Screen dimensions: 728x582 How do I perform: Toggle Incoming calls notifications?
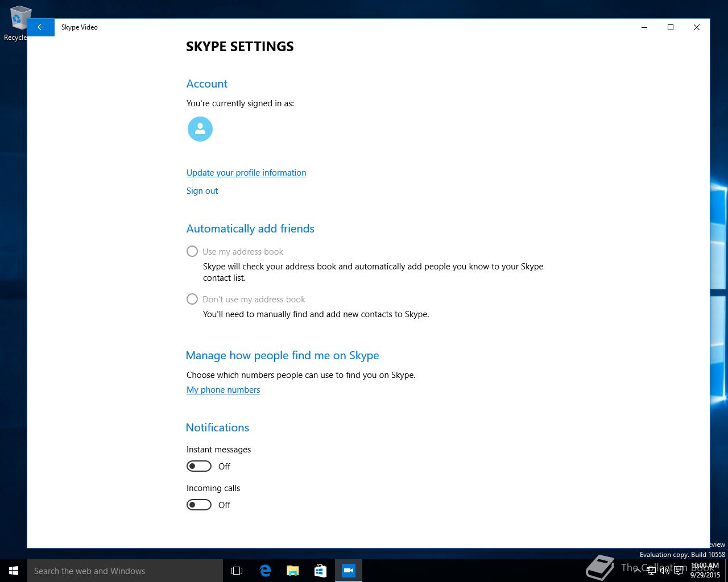tap(199, 505)
